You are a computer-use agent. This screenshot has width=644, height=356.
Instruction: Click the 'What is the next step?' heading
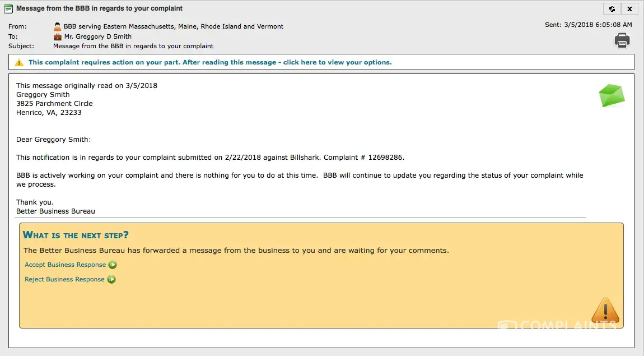click(76, 235)
